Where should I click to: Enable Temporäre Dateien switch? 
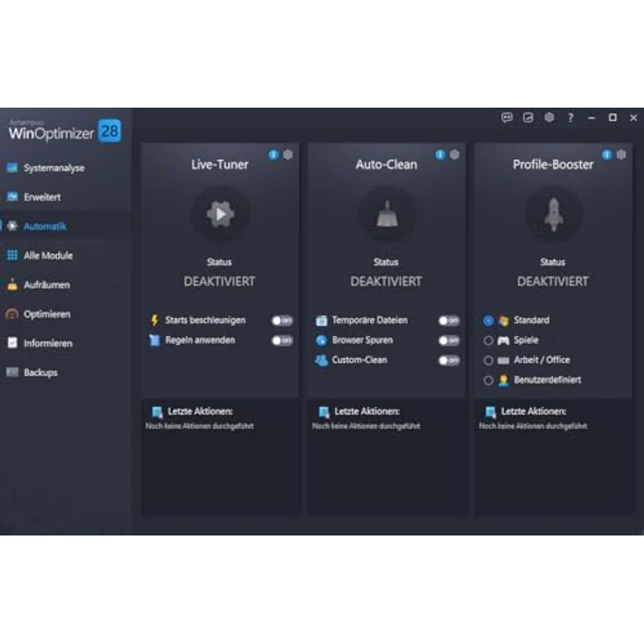point(449,320)
